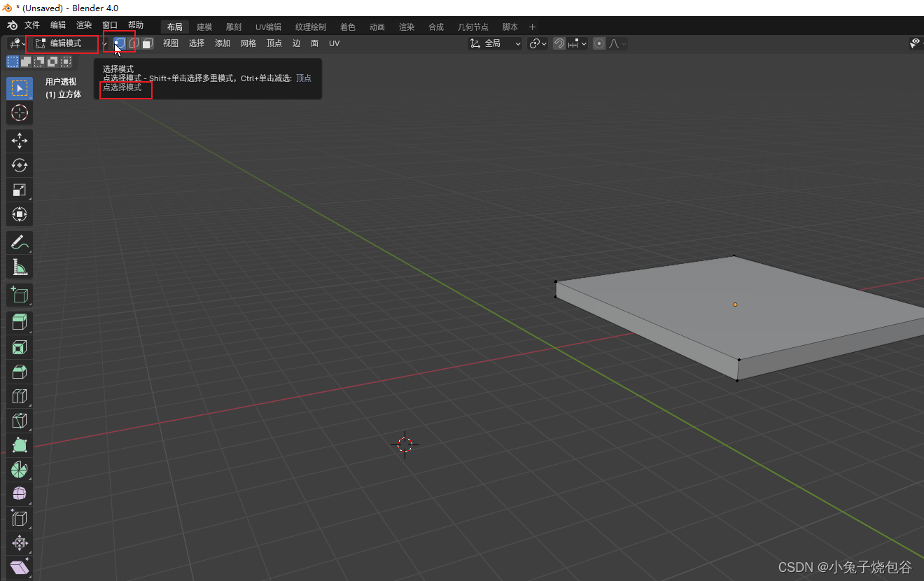Select the Inset Faces tool
The height and width of the screenshot is (581, 924).
tap(20, 347)
